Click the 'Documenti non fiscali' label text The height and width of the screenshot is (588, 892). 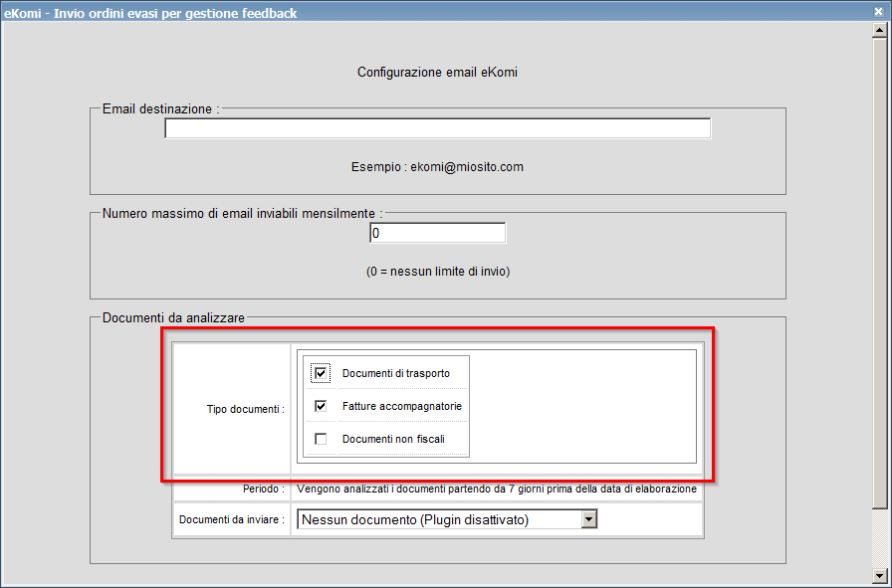(x=393, y=439)
